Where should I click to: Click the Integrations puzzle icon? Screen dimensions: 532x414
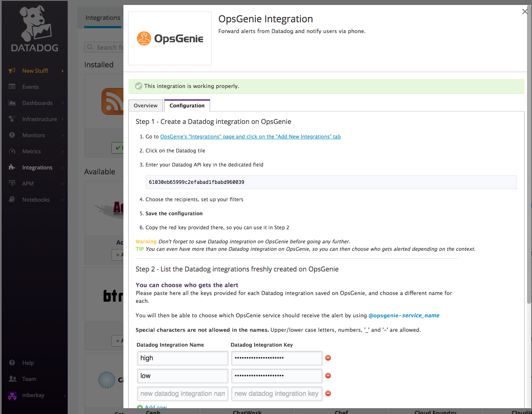[x=12, y=167]
